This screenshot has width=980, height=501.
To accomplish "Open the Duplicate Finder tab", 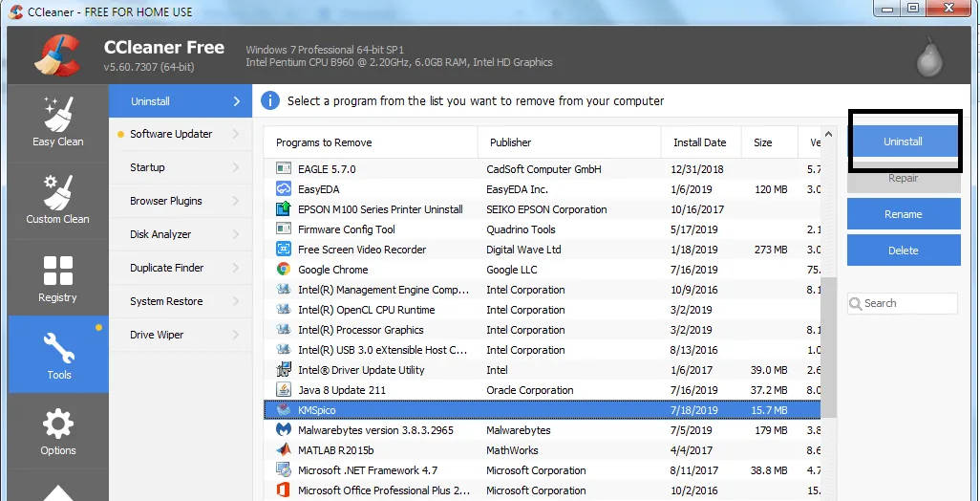I will point(181,268).
